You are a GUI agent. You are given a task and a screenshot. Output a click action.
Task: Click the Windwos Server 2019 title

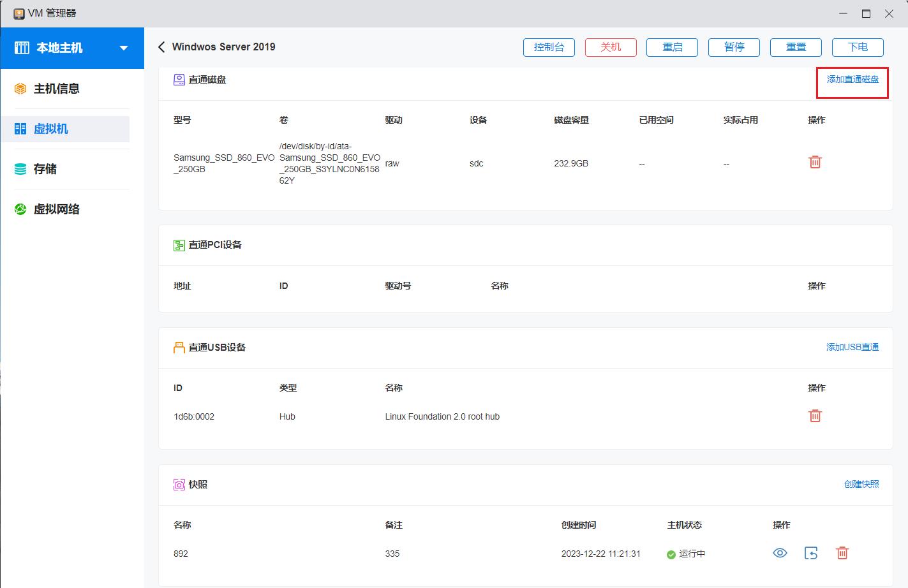224,47
